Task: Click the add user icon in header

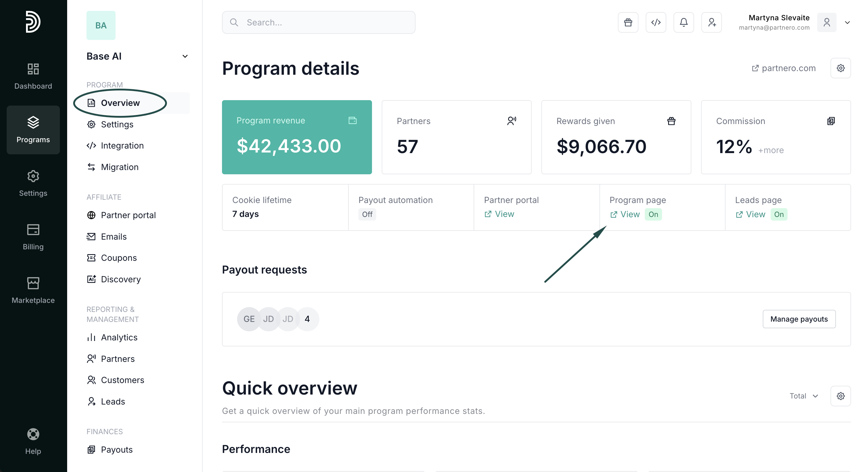Action: click(x=711, y=22)
